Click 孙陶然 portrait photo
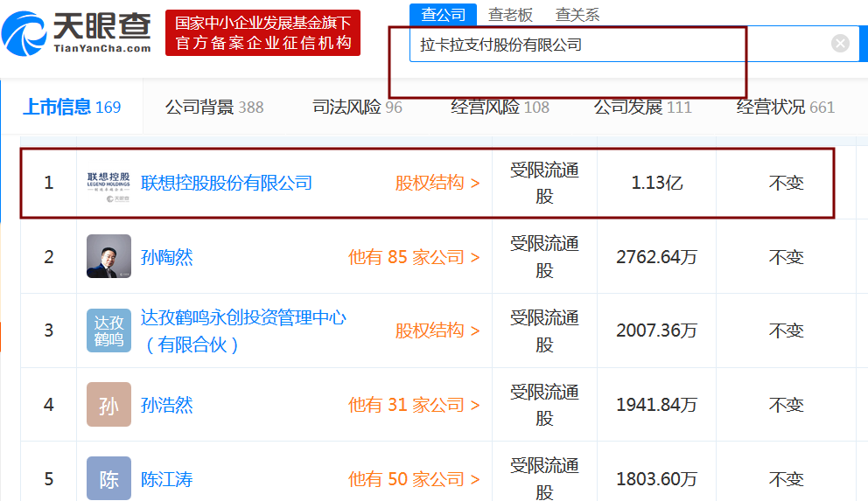868x501 pixels. pyautogui.click(x=108, y=256)
